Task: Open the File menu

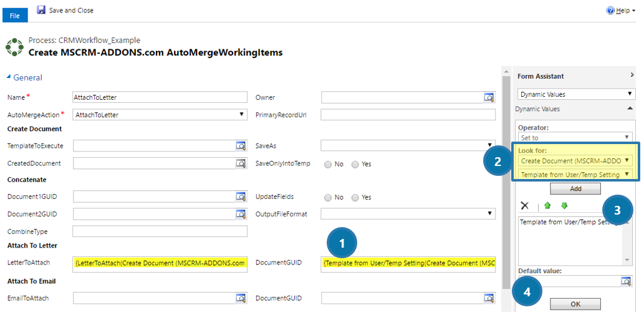Action: pos(15,15)
